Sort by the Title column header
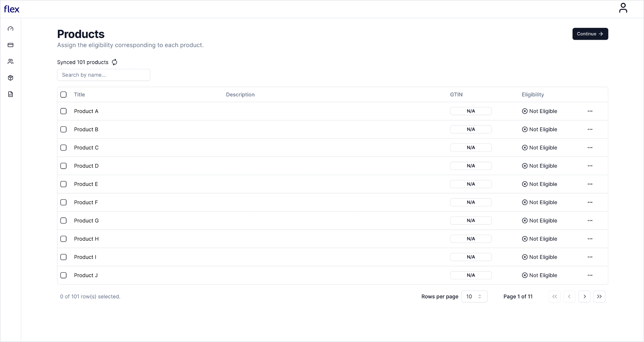Image resolution: width=644 pixels, height=342 pixels. [x=79, y=95]
